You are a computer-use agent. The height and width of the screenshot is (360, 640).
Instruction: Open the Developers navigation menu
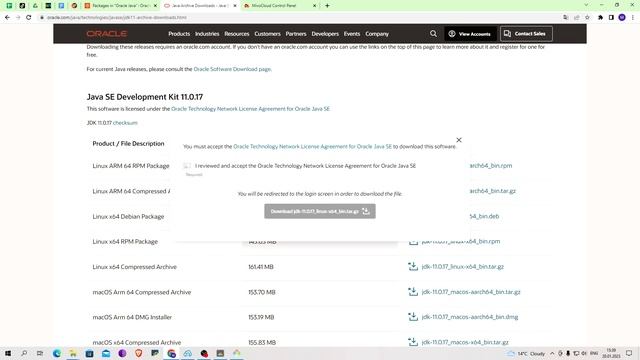click(325, 34)
